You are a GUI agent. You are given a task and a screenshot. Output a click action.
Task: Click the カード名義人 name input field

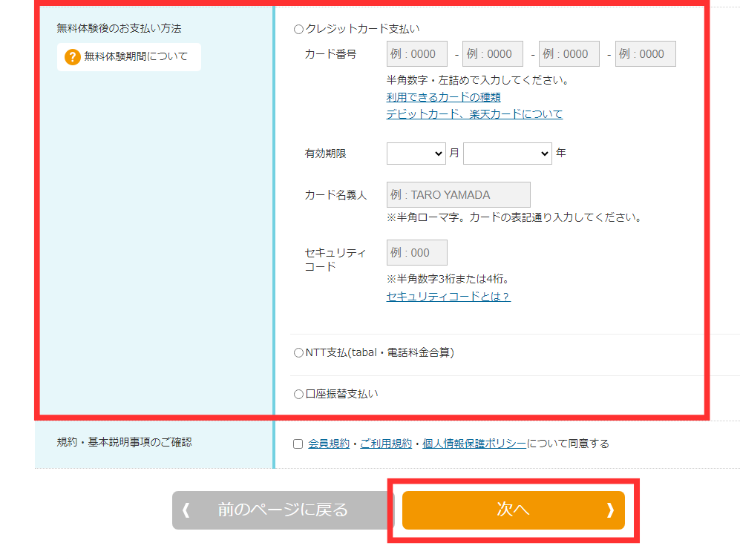(x=458, y=195)
